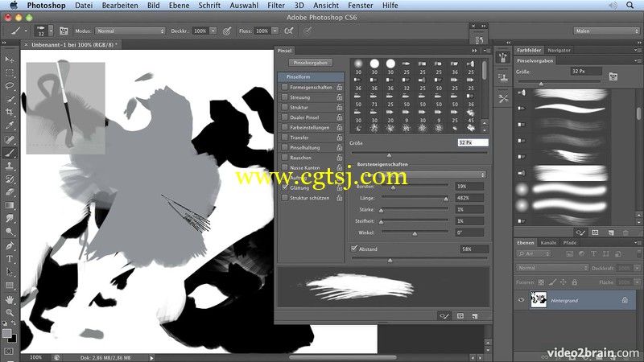The height and width of the screenshot is (362, 644).
Task: Click the Pinselvorgaben button
Action: 311,63
